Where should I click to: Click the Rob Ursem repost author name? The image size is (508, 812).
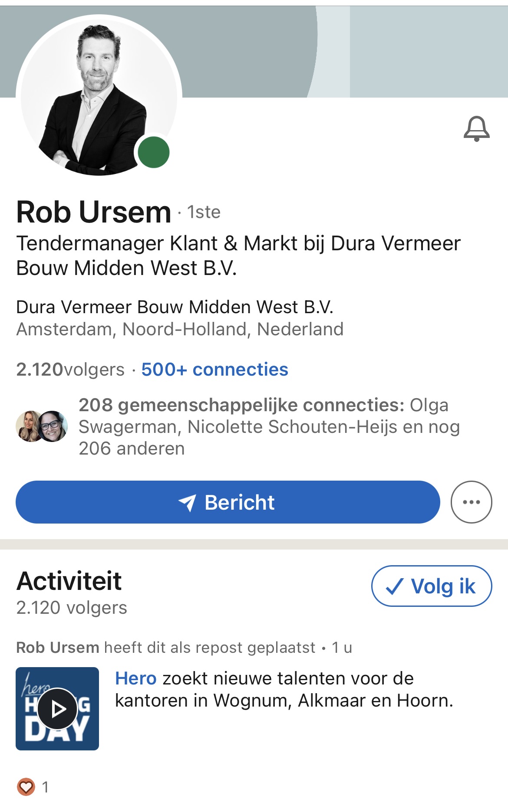[58, 648]
